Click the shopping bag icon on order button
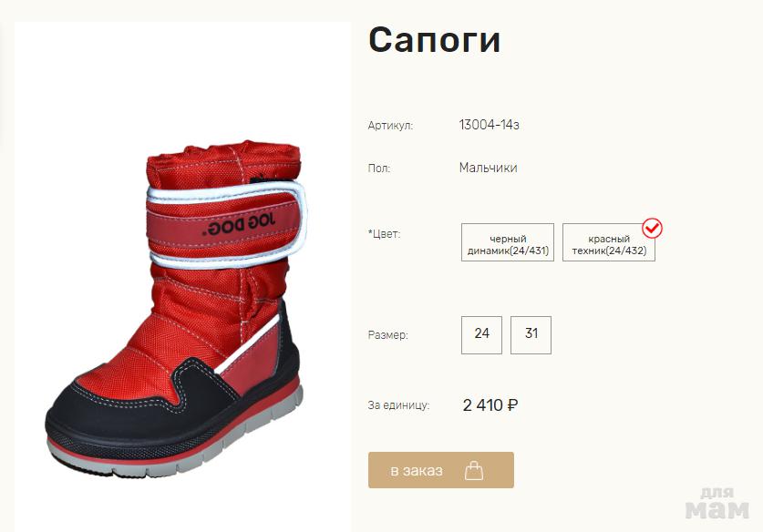This screenshot has width=763, height=532. pyautogui.click(x=473, y=471)
